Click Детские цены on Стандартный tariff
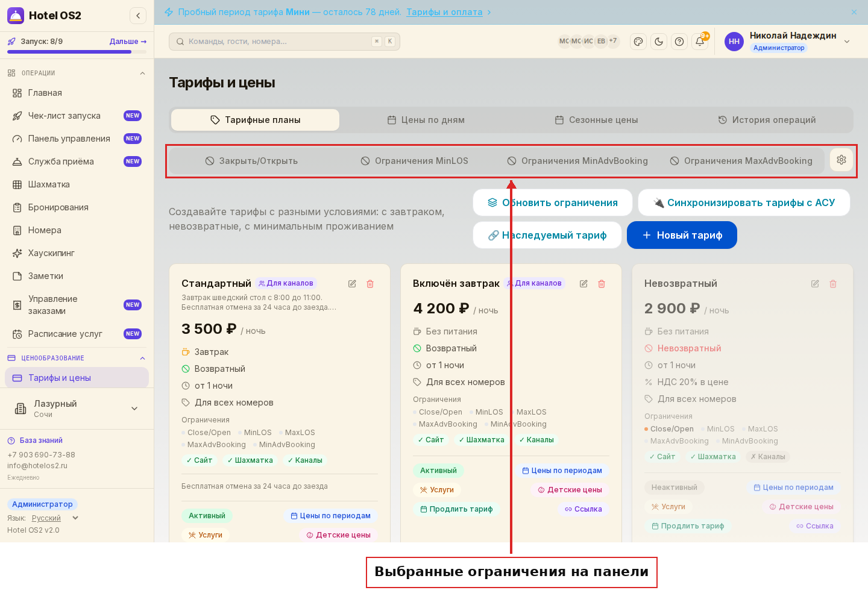 [338, 535]
